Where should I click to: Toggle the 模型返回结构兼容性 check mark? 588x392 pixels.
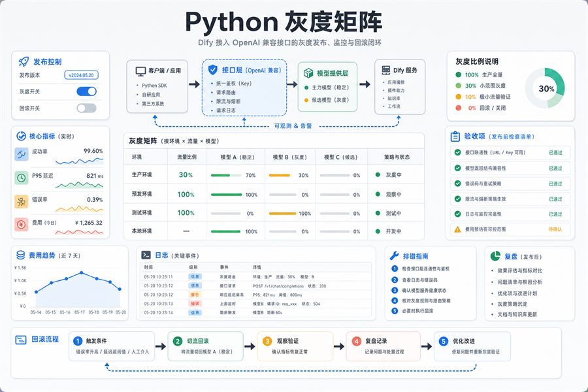457,168
